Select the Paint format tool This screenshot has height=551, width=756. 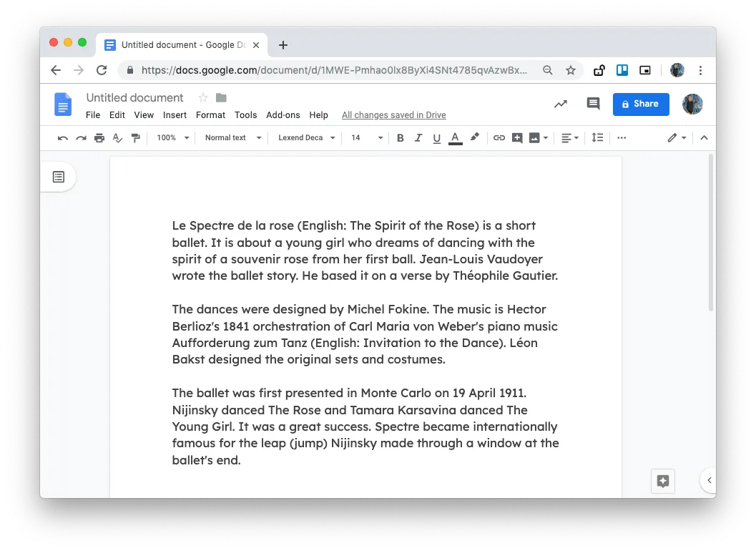point(135,137)
